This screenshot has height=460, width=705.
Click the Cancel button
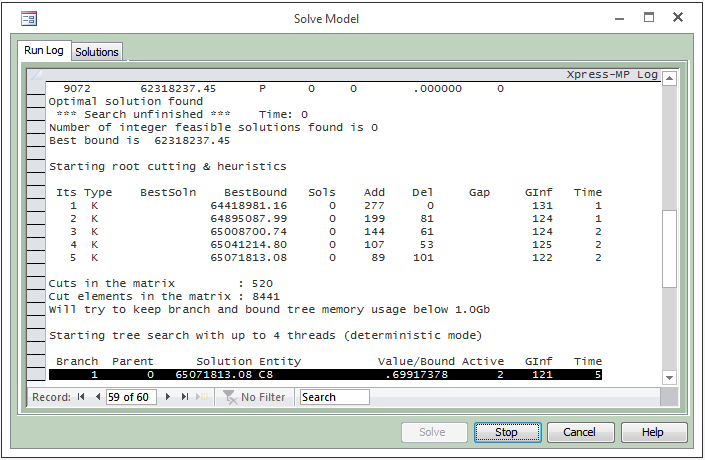(579, 432)
